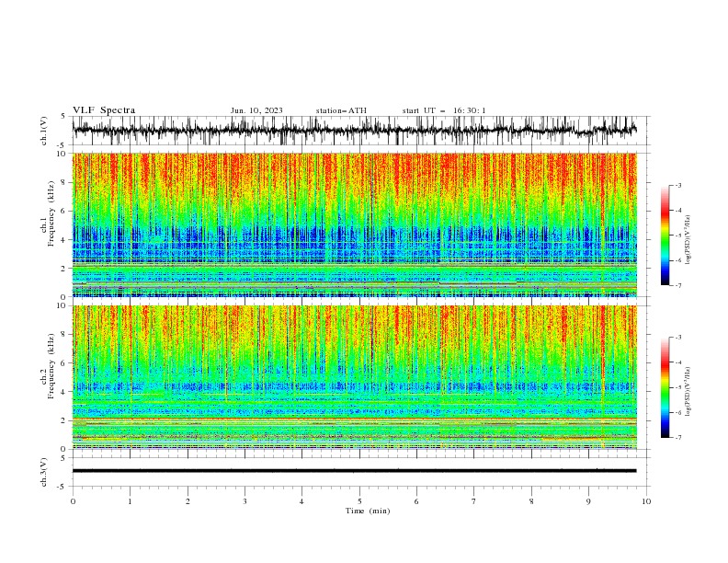Image resolution: width=728 pixels, height=563 pixels.
Task: Click the "-3" tick on ch.1 colorbar
Action: (x=678, y=185)
